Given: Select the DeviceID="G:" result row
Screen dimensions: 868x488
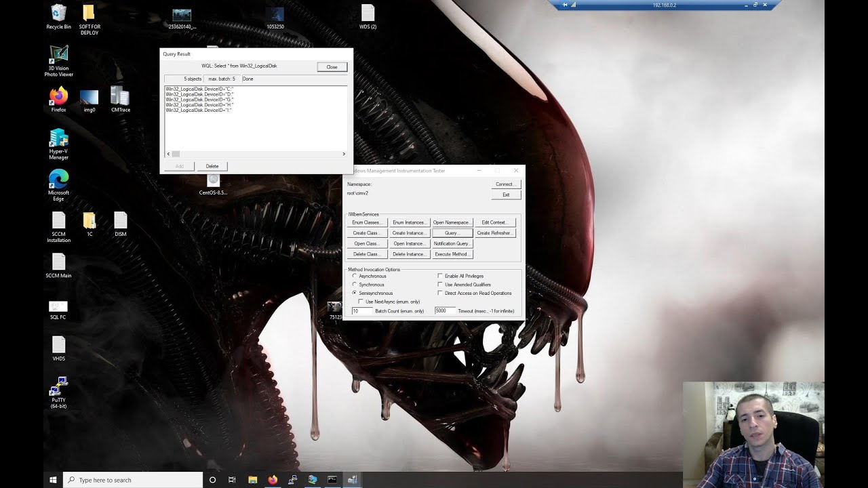Looking at the screenshot, I should [x=199, y=100].
